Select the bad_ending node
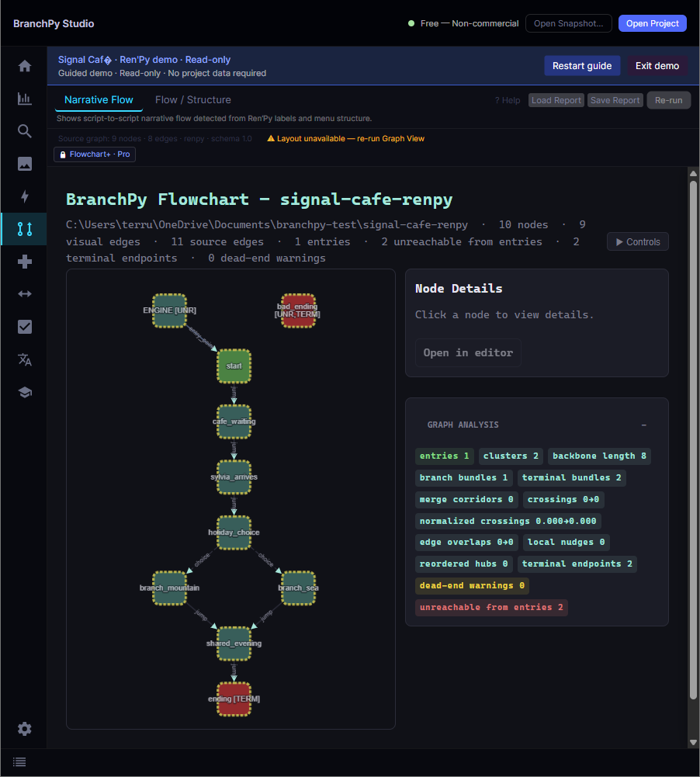Viewport: 700px width, 777px height. (298, 310)
